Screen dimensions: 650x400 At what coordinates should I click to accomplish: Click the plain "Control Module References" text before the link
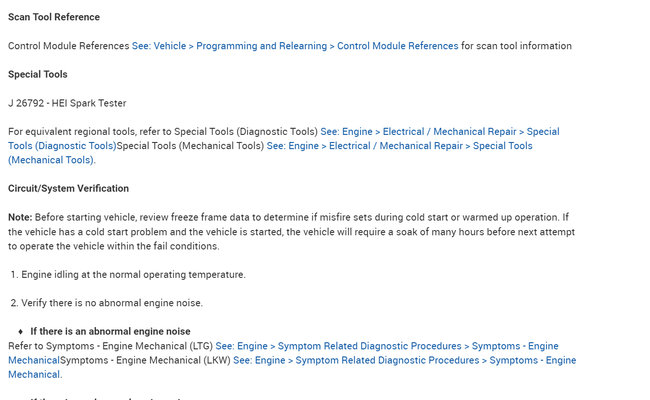[69, 46]
